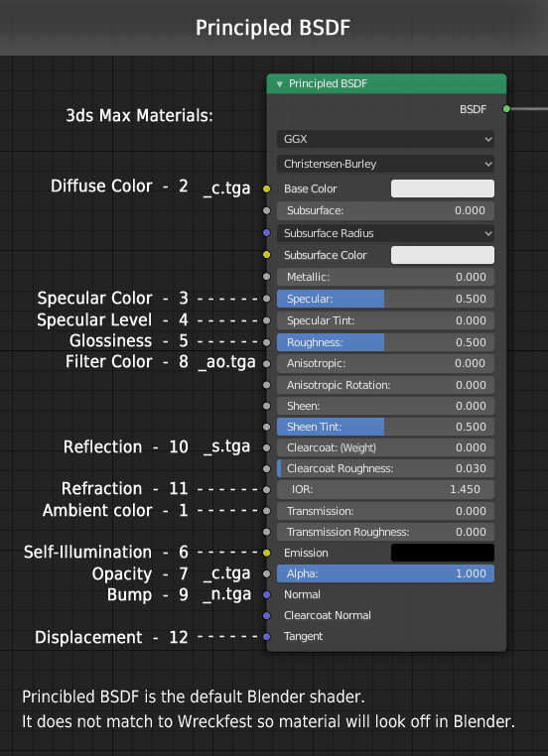
Task: Click the Metallic value slider
Action: [x=385, y=277]
